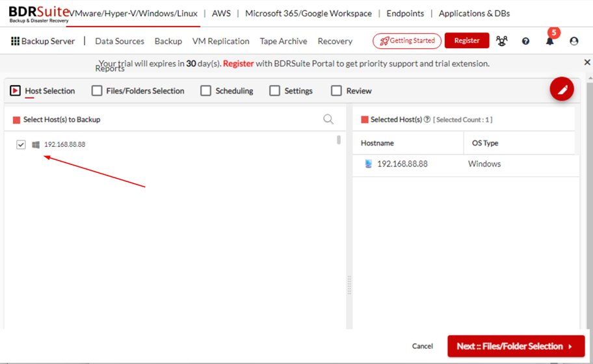Click the OS Type column header
593x364 pixels.
point(485,143)
